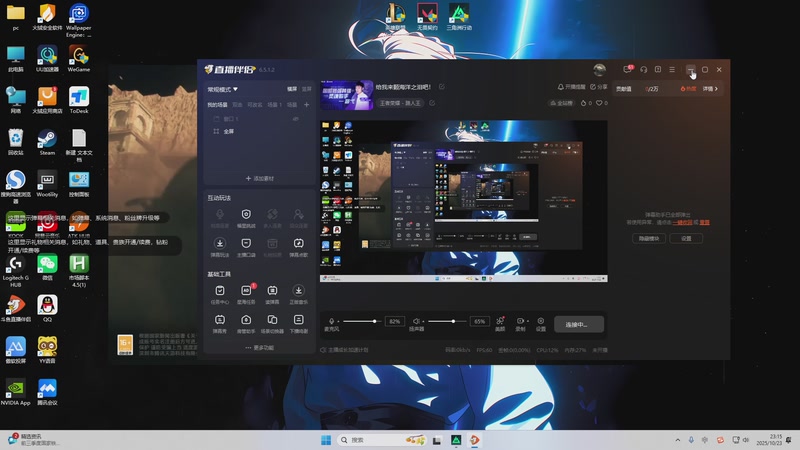The height and width of the screenshot is (450, 800).
Task: Mute the 麦克风 microphone icon
Action: click(x=332, y=320)
